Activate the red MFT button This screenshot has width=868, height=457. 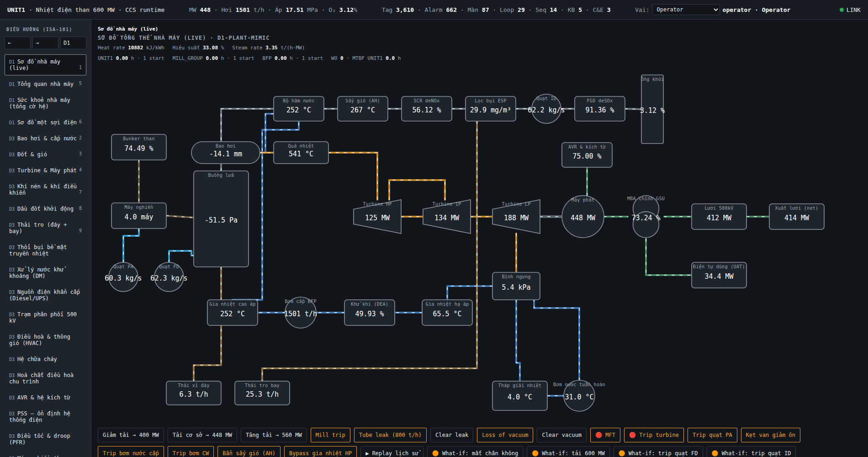[605, 435]
